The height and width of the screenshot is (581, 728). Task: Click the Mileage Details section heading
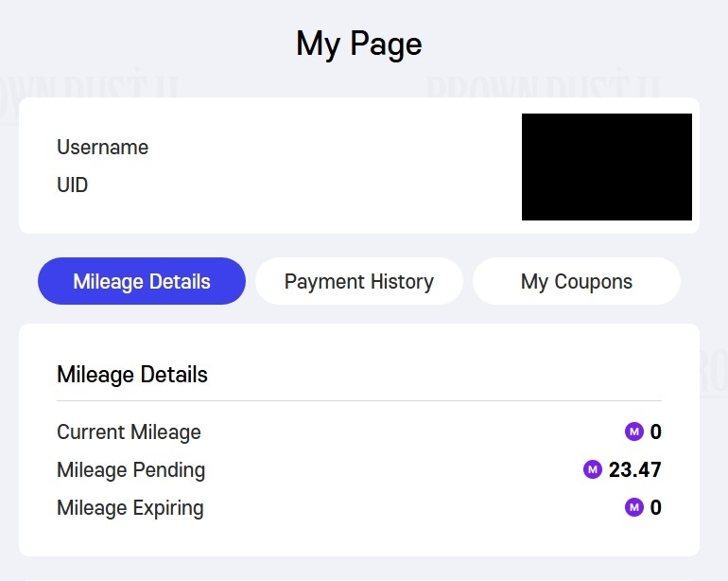(131, 375)
